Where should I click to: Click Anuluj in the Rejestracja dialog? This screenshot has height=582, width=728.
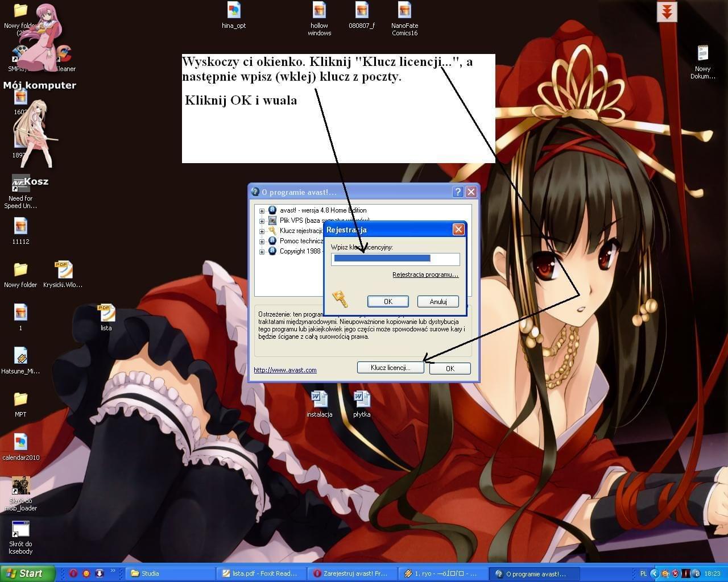point(438,301)
